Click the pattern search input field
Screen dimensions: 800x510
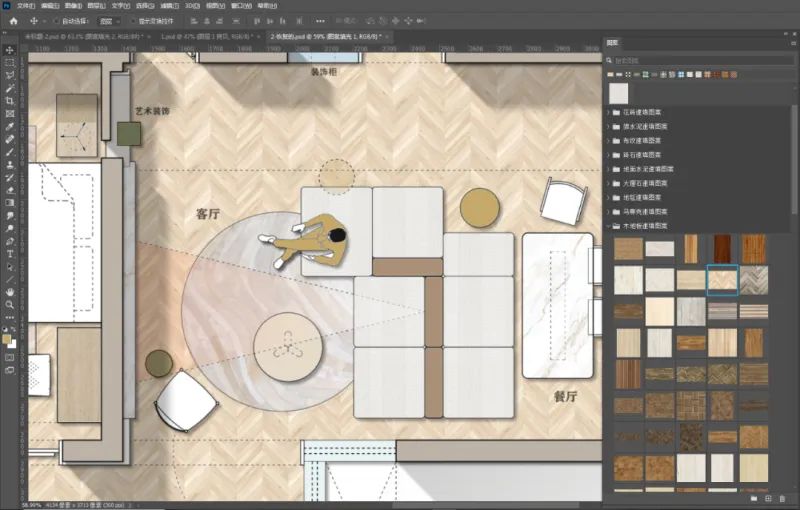[700, 59]
